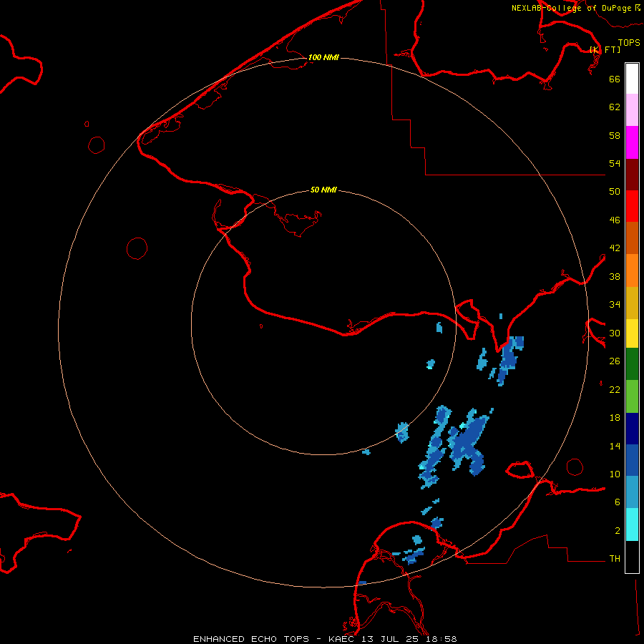This screenshot has height=644, width=644.
Task: Click the white swatch in the tops legend
Action: [632, 79]
